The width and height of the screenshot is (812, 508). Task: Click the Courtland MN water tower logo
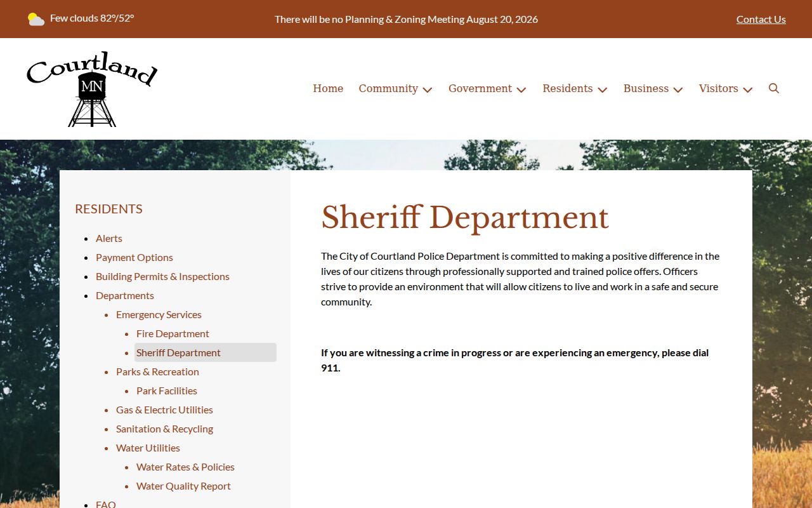[x=92, y=89]
